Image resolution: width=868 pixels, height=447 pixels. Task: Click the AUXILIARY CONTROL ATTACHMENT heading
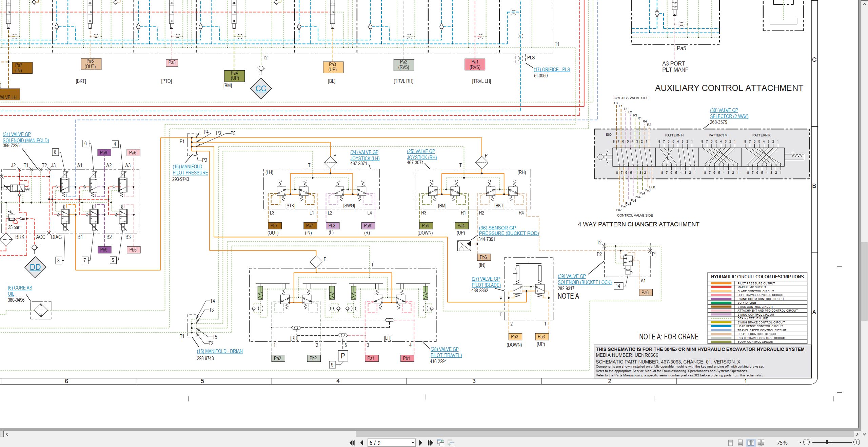click(729, 88)
